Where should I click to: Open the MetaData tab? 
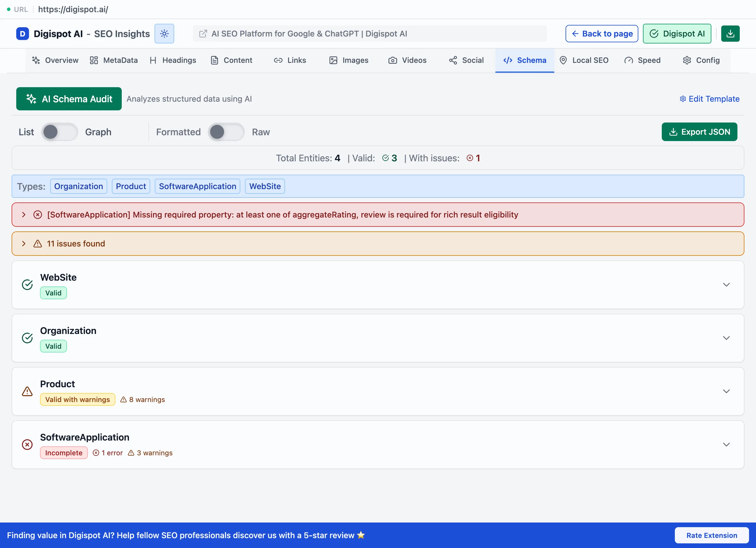point(114,60)
